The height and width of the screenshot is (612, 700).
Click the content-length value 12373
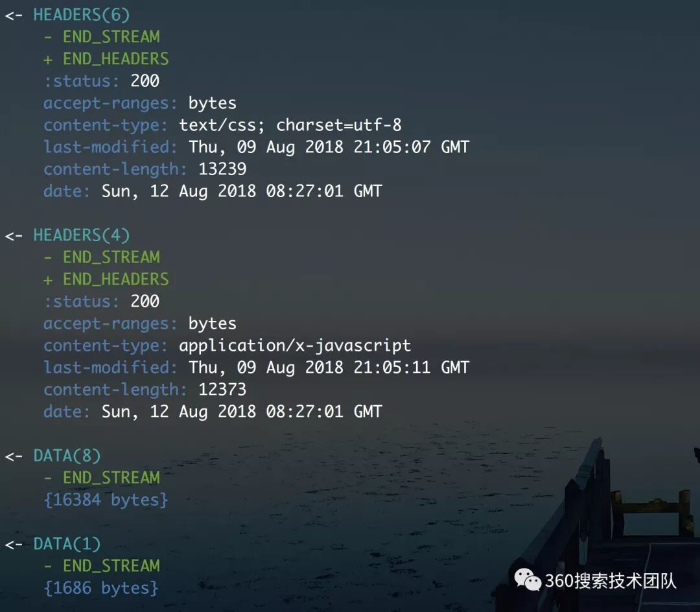click(222, 390)
